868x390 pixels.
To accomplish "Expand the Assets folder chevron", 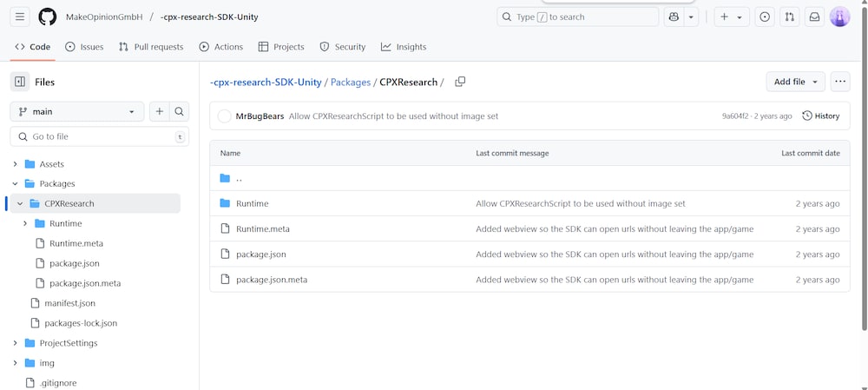I will pyautogui.click(x=15, y=164).
